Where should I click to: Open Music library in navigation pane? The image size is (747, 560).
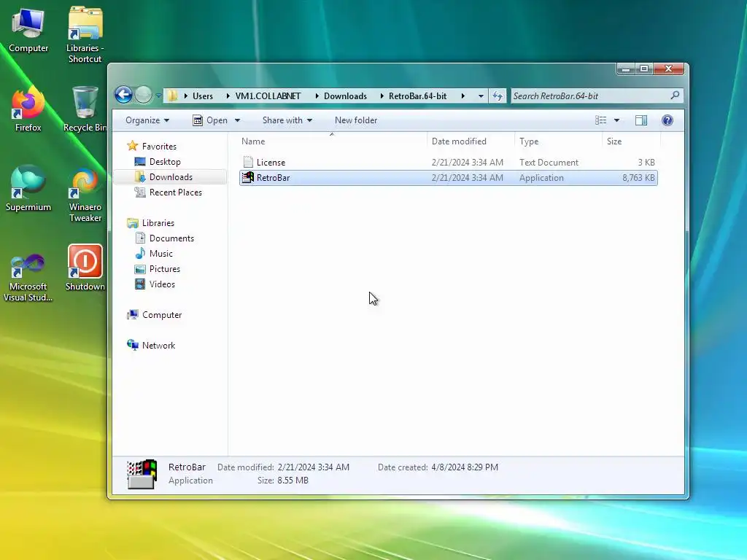tap(160, 253)
